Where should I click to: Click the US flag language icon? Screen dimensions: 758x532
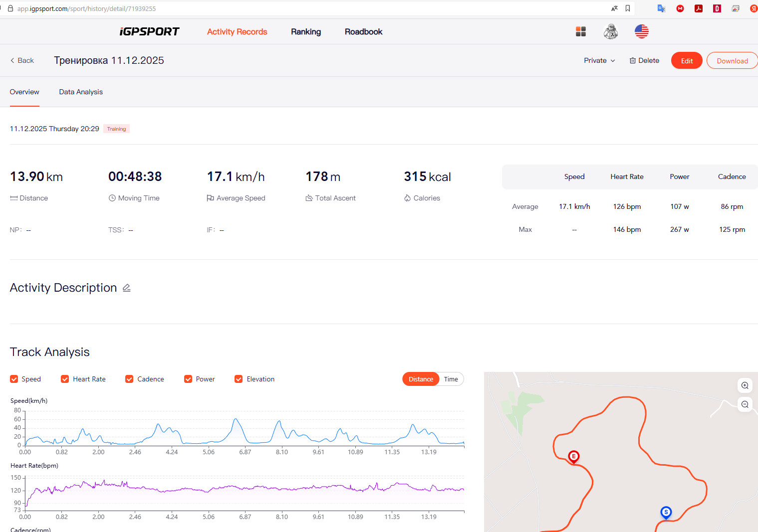tap(642, 31)
